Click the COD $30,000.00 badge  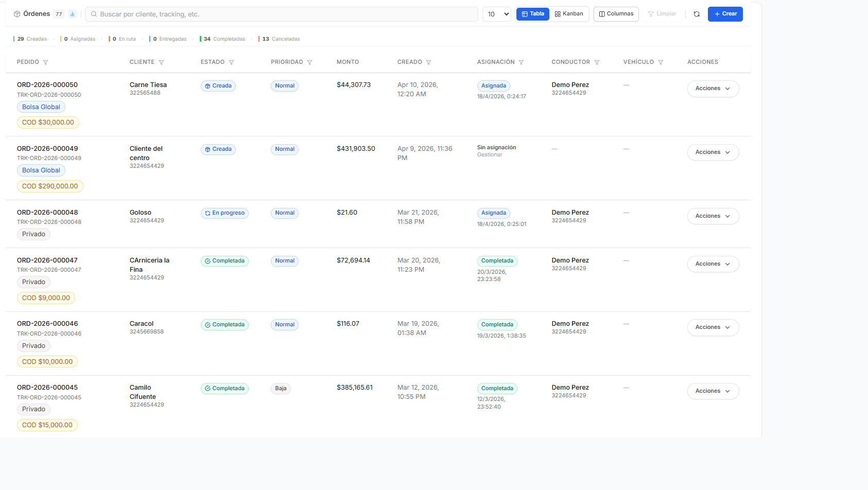(x=48, y=122)
